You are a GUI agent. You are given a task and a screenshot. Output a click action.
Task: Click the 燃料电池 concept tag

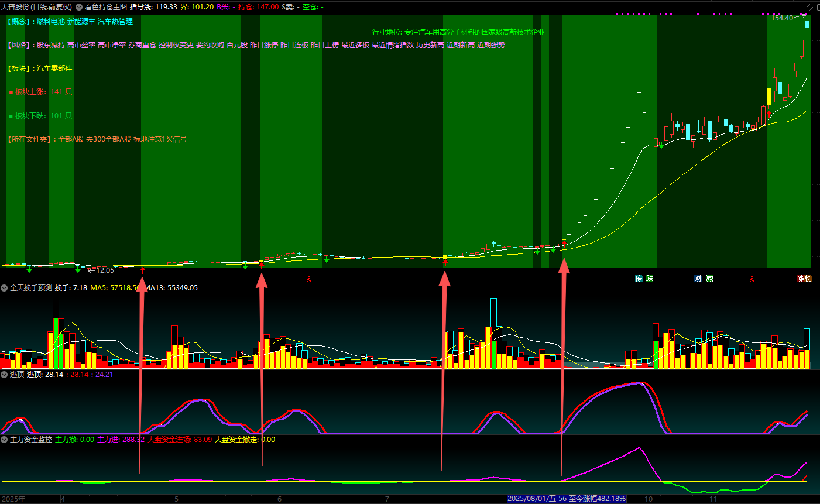click(x=50, y=22)
